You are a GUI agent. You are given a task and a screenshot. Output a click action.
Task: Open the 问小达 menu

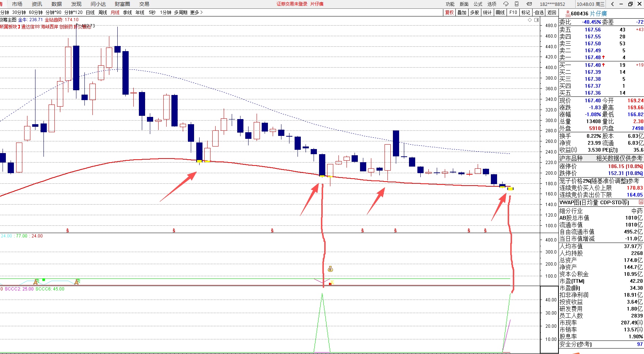click(x=98, y=4)
